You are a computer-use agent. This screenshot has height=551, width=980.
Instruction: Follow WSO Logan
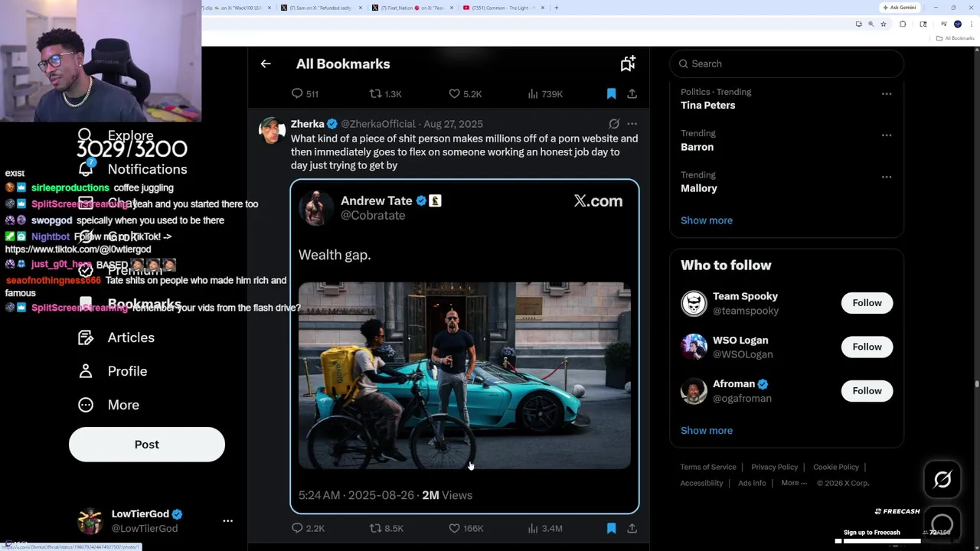click(867, 347)
